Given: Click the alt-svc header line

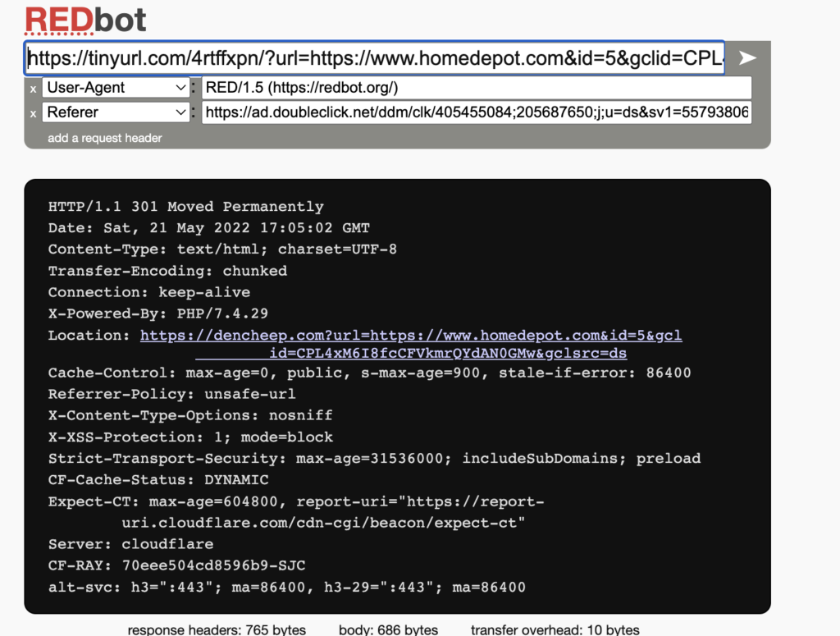Looking at the screenshot, I should click(x=287, y=588).
